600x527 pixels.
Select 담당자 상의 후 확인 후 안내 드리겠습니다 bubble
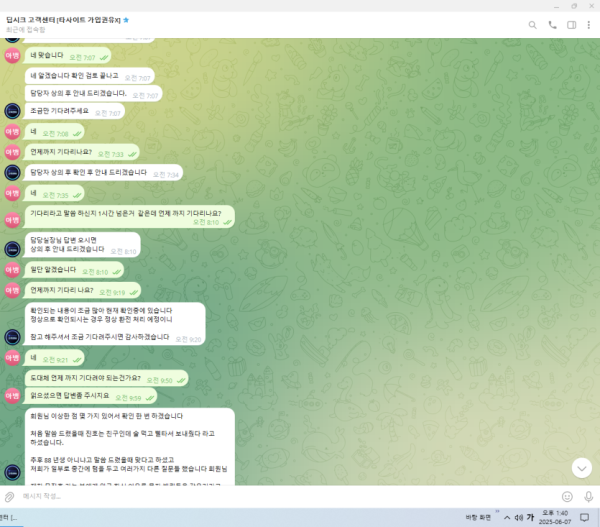point(104,173)
